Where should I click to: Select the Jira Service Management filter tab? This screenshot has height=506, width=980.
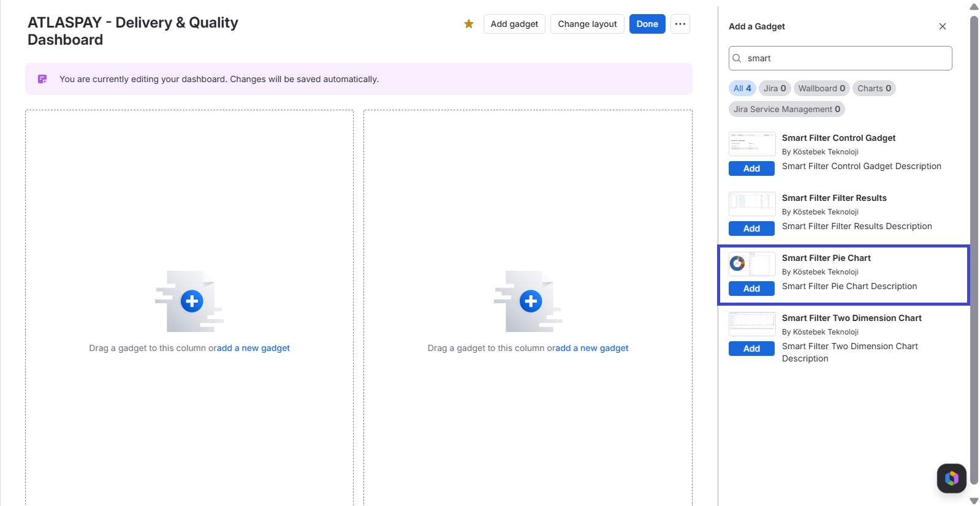(787, 109)
